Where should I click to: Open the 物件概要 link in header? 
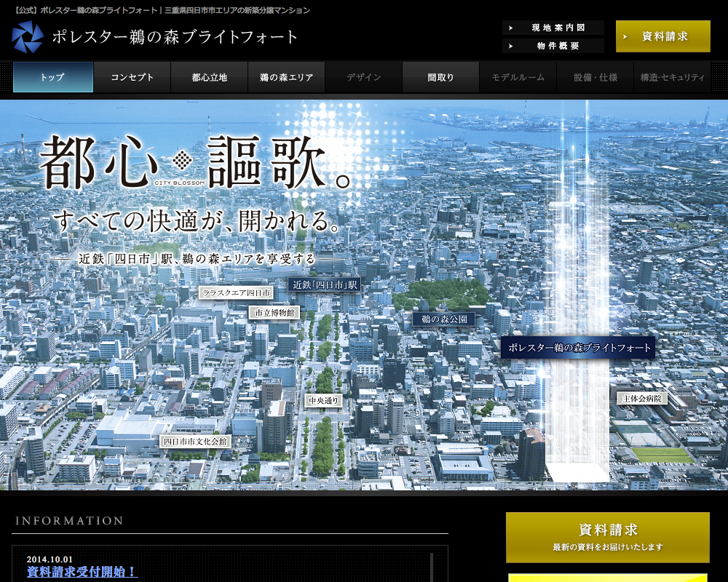coord(553,46)
